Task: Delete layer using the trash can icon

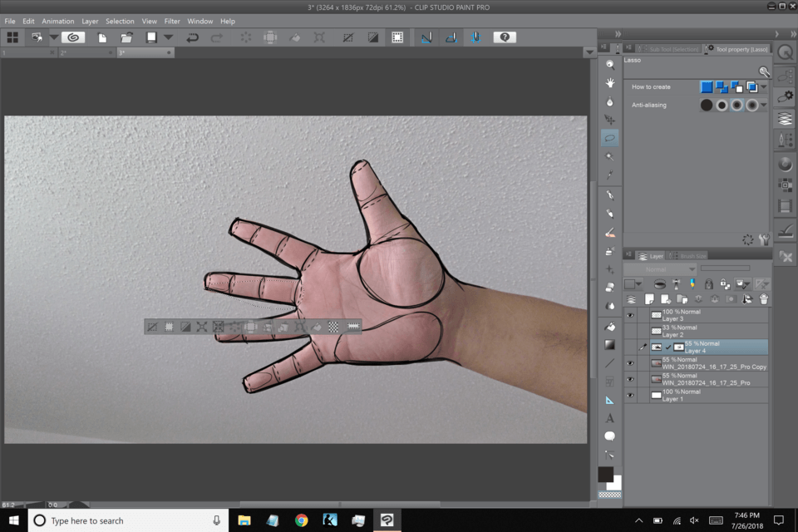Action: point(763,299)
